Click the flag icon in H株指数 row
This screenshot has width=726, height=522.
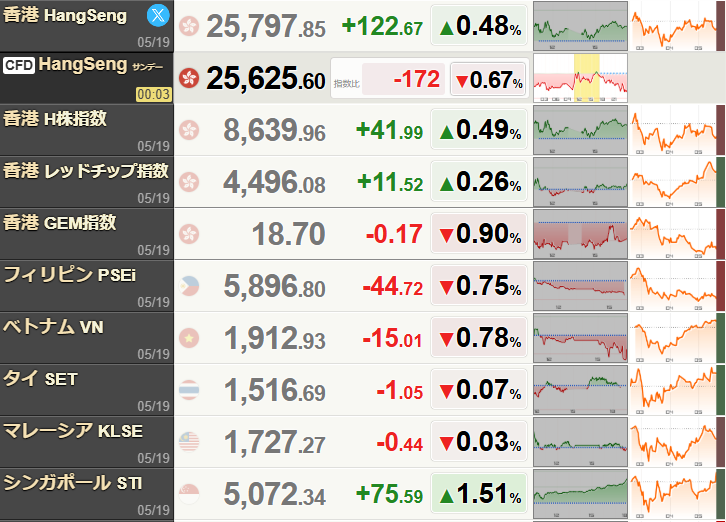click(189, 130)
